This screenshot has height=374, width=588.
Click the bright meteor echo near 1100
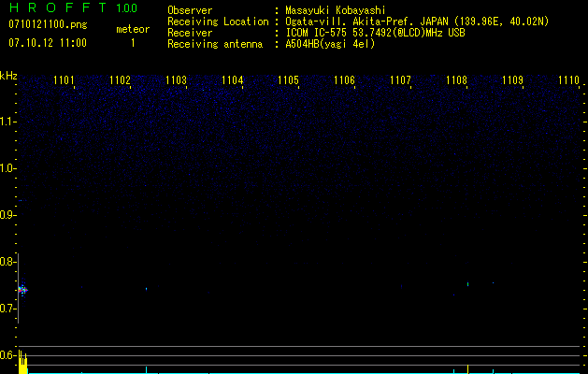[22, 290]
